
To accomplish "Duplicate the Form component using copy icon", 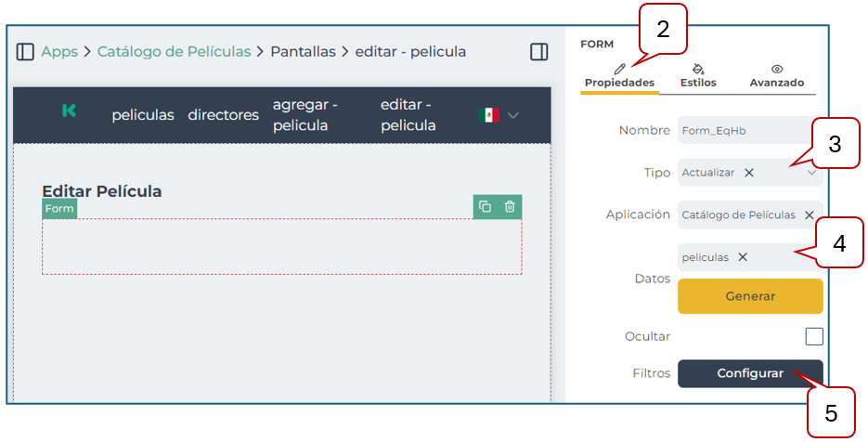I will point(485,207).
